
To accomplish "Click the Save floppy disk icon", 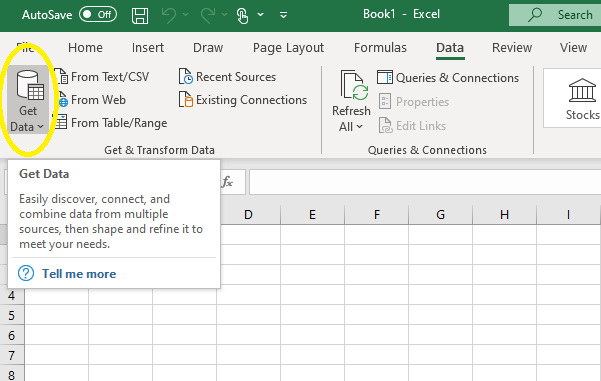I will tap(140, 15).
